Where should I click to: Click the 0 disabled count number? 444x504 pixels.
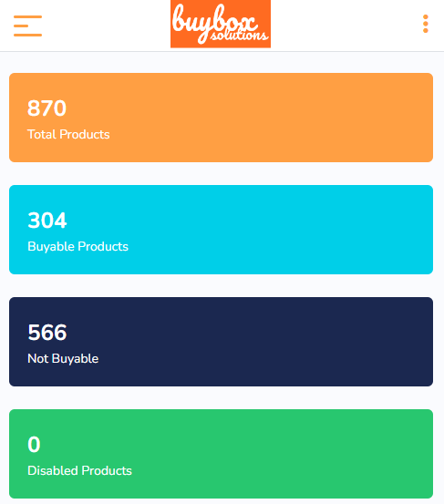(34, 445)
